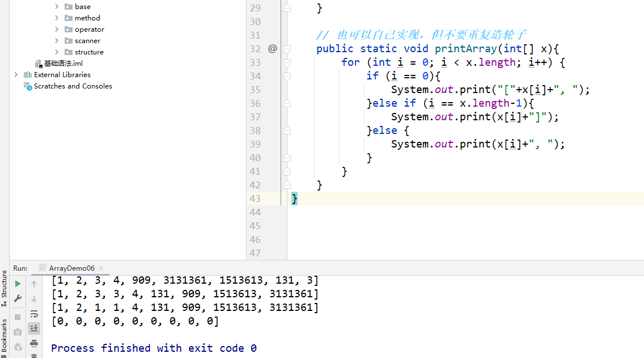
Task: Rerun ArrayDemo06 with the green play icon
Action: pyautogui.click(x=18, y=284)
